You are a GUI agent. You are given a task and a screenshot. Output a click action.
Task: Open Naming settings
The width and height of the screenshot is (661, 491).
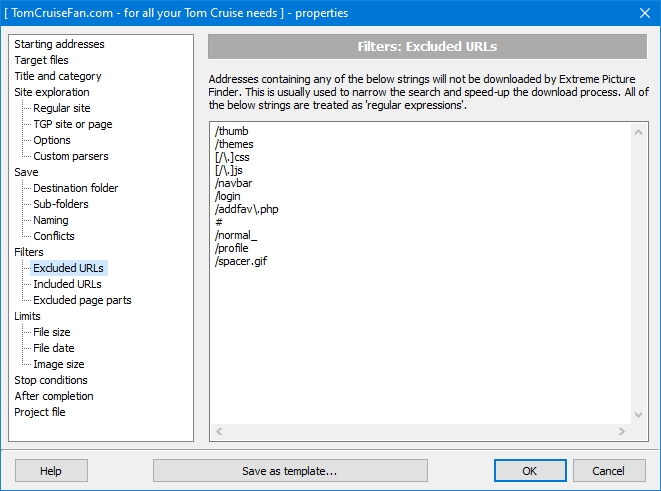pos(51,220)
